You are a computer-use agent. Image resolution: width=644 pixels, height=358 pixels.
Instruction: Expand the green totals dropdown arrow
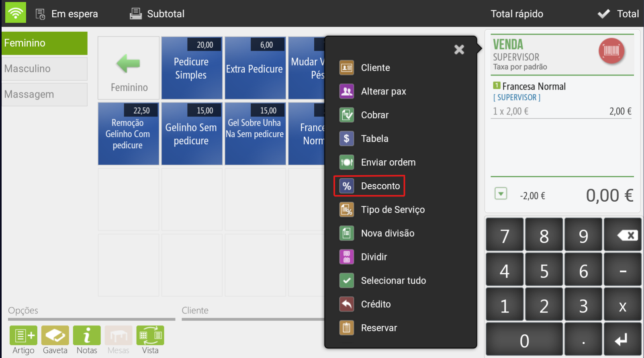[x=501, y=194]
